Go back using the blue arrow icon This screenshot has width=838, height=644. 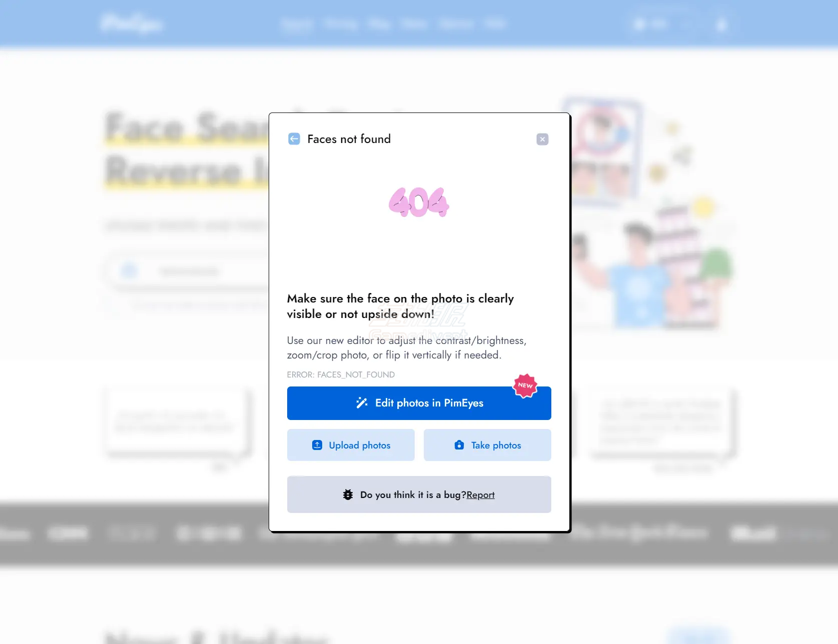point(294,139)
